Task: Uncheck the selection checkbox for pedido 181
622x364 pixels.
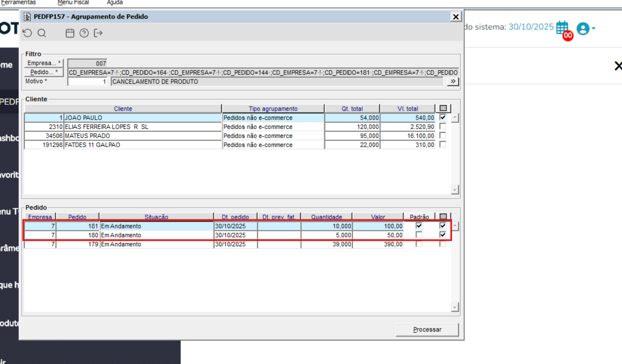Action: 443,226
